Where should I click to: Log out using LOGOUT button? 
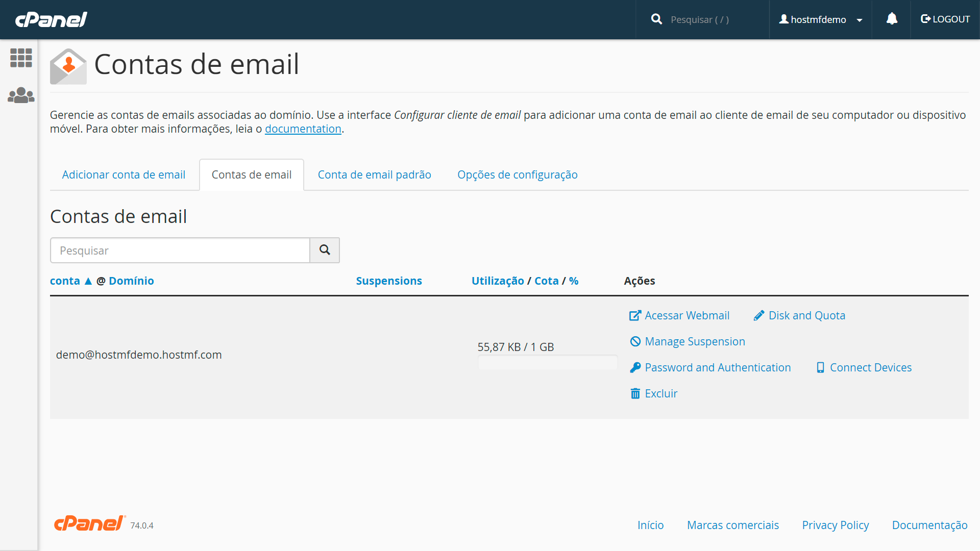tap(945, 19)
